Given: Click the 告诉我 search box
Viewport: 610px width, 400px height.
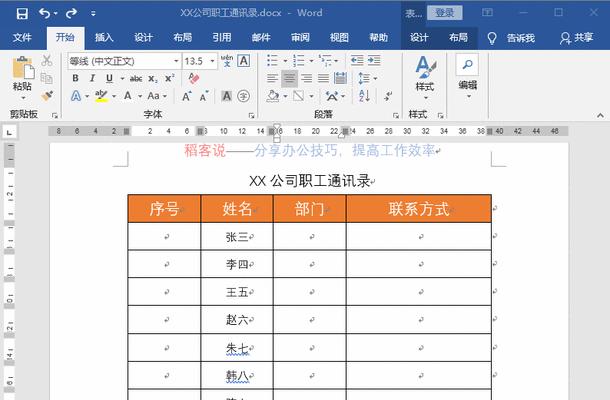Looking at the screenshot, I should [x=520, y=38].
